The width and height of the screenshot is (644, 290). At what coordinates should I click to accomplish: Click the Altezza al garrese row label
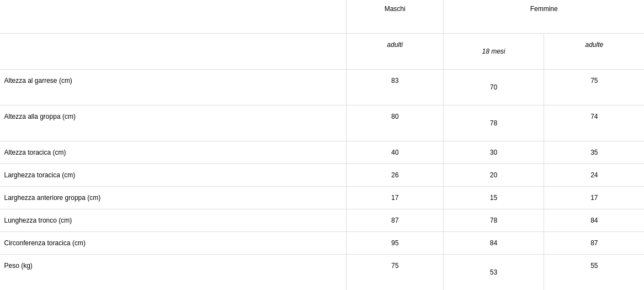point(38,81)
